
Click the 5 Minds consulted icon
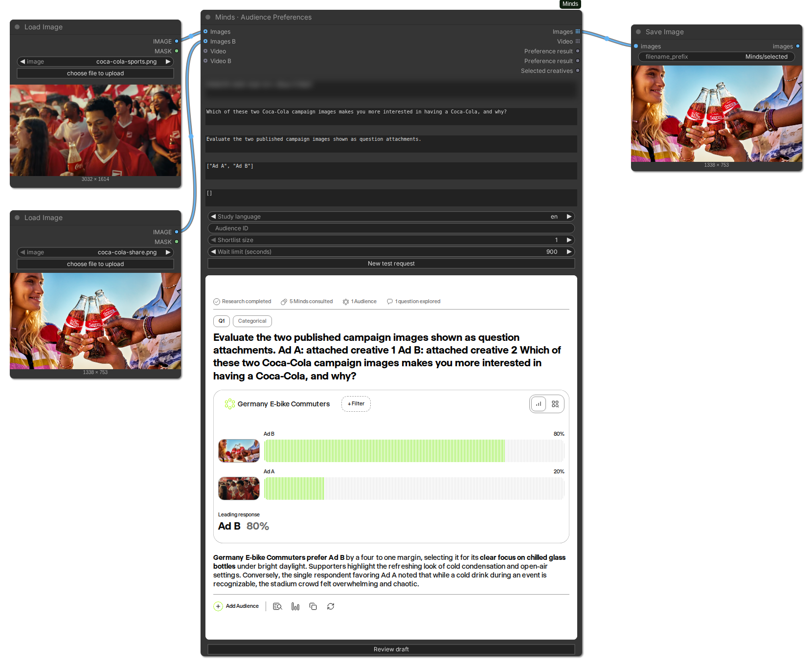click(284, 302)
